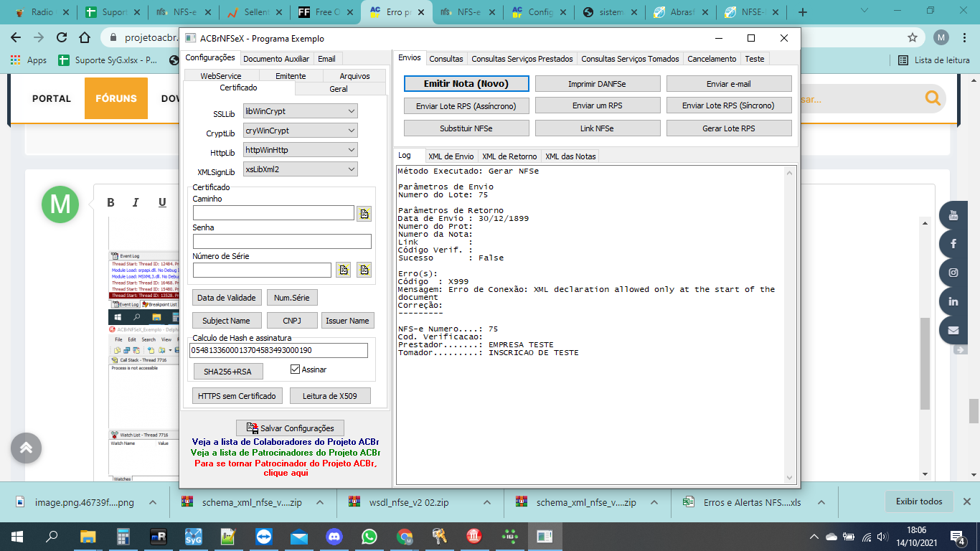Open the Documento Auxiliar tab
The height and width of the screenshot is (551, 980).
[x=276, y=59]
